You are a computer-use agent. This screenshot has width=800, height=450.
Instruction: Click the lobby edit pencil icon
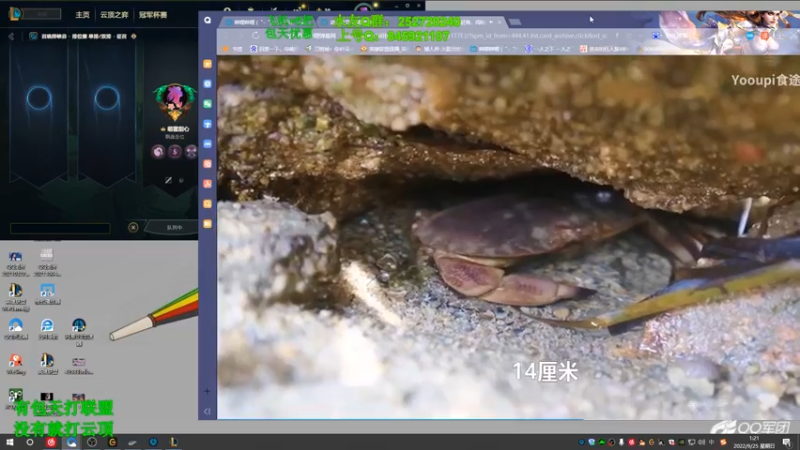pyautogui.click(x=168, y=180)
